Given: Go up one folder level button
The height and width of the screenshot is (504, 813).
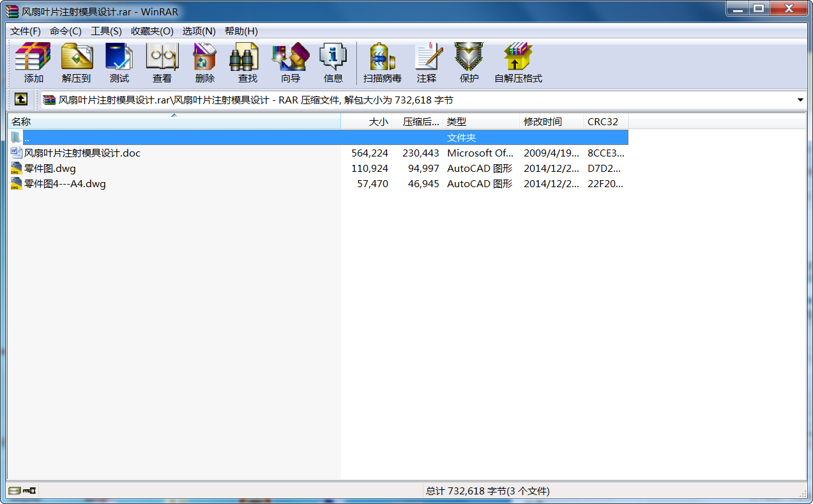Looking at the screenshot, I should click(x=21, y=100).
